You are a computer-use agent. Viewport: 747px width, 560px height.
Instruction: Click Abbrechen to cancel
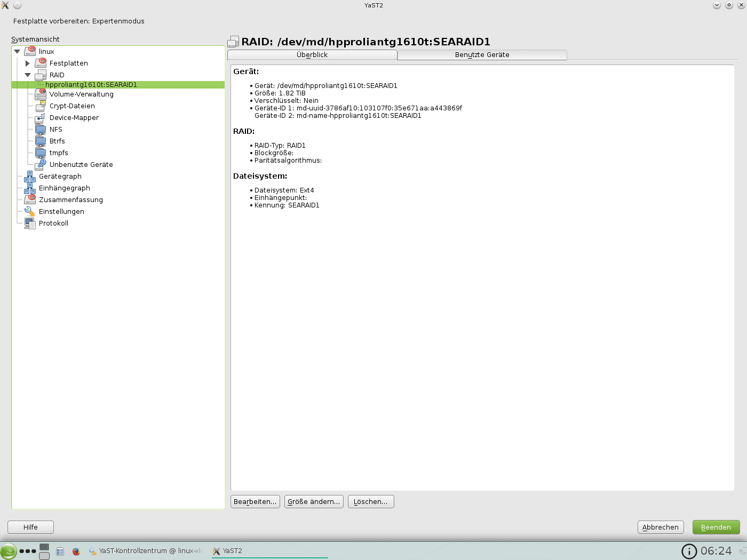661,527
